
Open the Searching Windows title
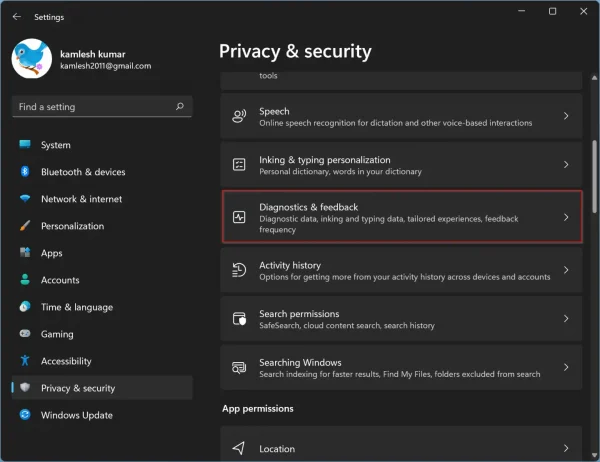click(x=300, y=362)
